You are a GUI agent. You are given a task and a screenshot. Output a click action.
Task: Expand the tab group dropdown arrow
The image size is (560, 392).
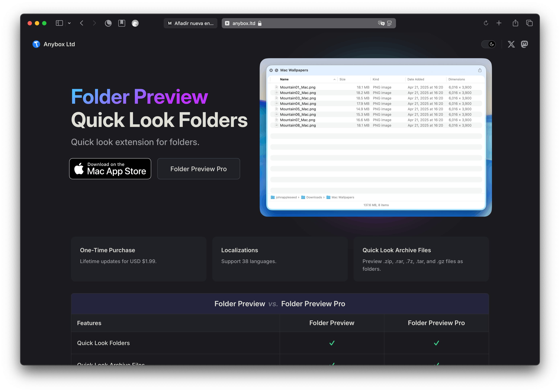tap(69, 23)
